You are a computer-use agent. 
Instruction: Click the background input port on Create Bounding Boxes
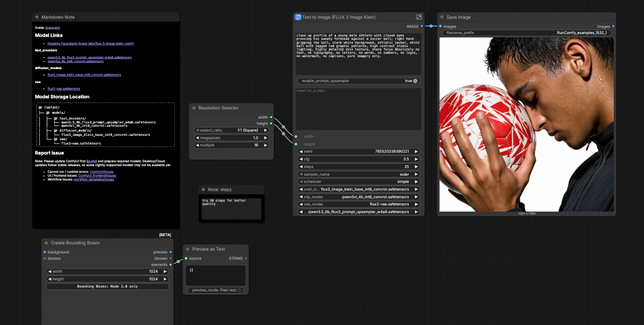45,252
